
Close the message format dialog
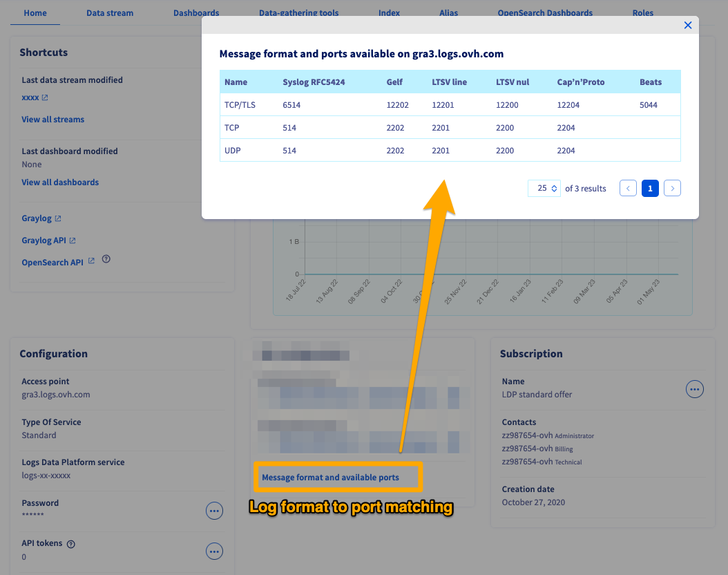(688, 25)
